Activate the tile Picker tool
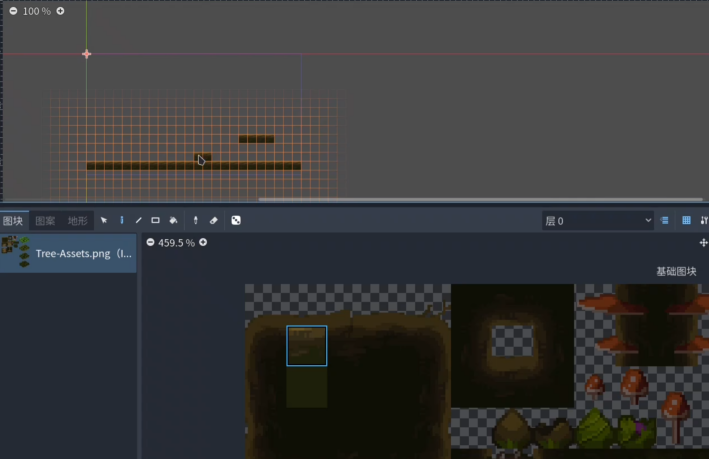 [196, 220]
